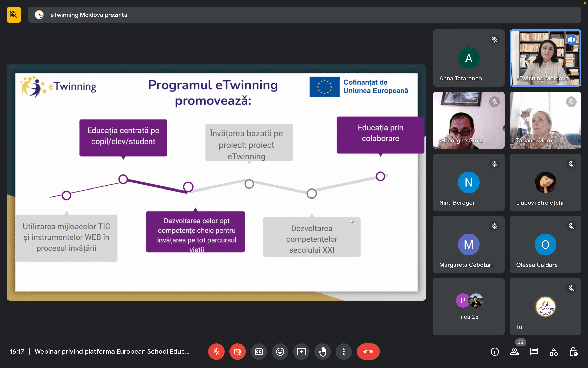Click Tatiana Olaru's muted mic icon
The height and width of the screenshot is (368, 588).
click(571, 102)
